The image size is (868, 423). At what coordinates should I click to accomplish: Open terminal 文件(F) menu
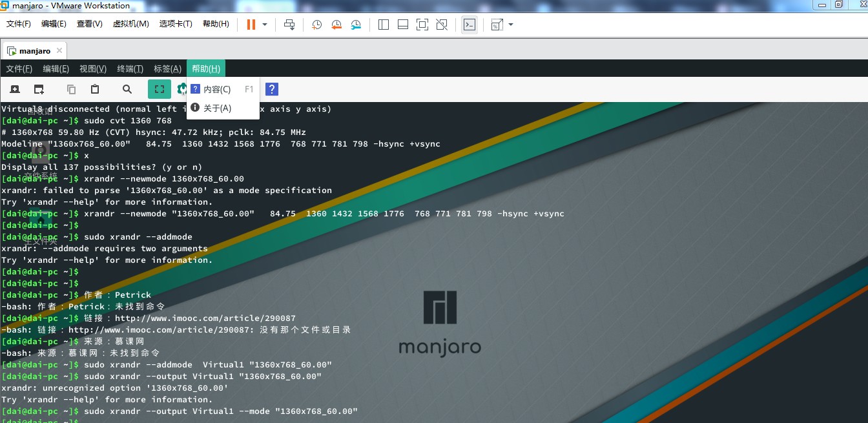(19, 68)
